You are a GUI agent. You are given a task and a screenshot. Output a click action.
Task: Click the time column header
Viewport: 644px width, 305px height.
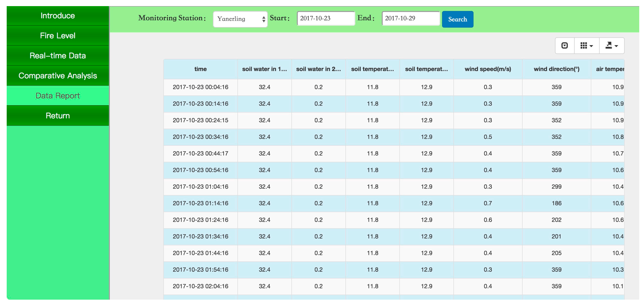click(x=200, y=69)
